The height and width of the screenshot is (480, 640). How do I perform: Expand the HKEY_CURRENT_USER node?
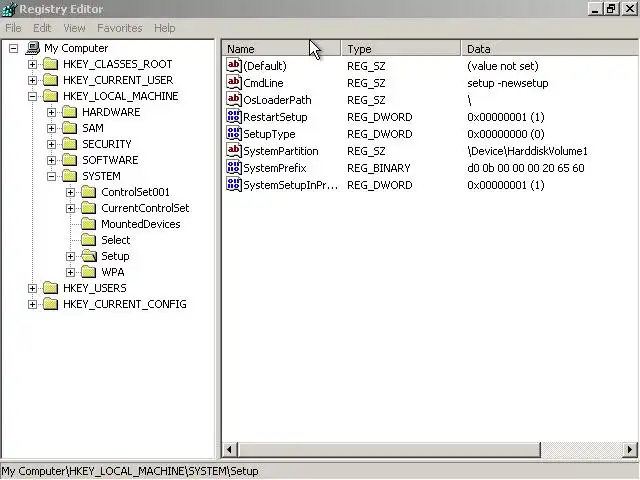[x=33, y=80]
